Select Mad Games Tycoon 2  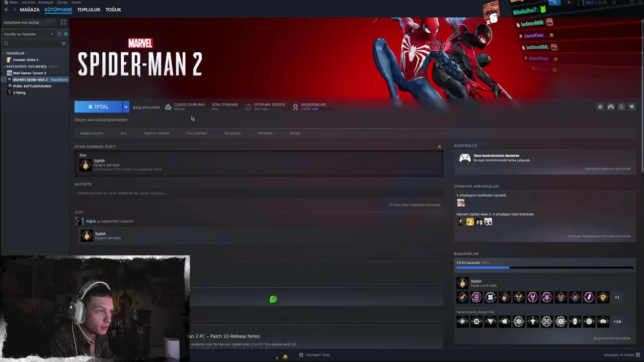(x=29, y=73)
